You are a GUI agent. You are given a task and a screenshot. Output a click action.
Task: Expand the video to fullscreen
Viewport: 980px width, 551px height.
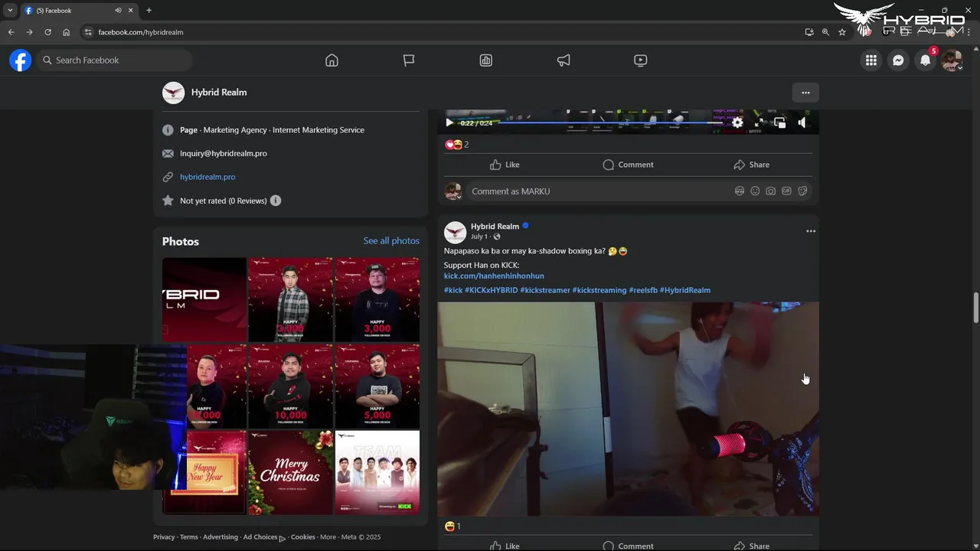click(x=759, y=122)
